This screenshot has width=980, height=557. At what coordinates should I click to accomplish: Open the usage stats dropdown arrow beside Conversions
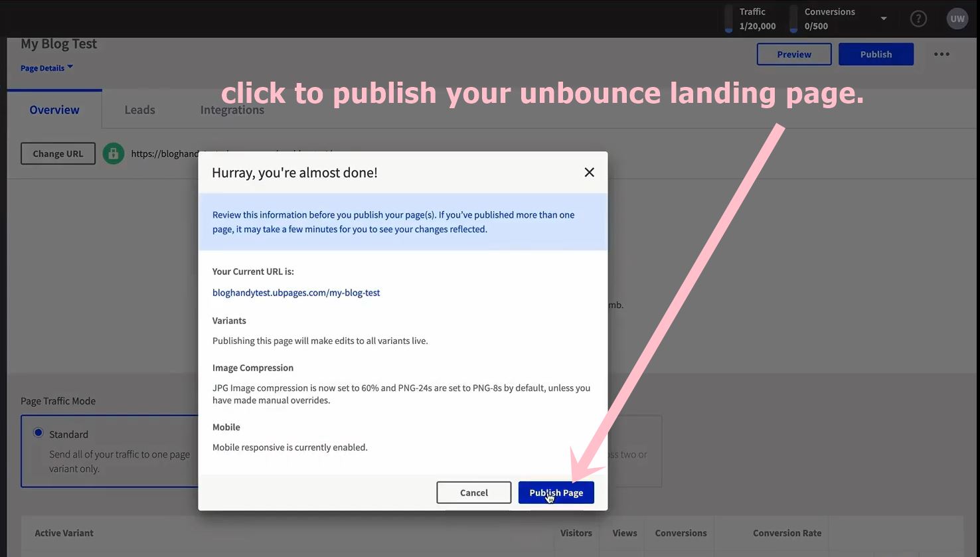[x=883, y=18]
